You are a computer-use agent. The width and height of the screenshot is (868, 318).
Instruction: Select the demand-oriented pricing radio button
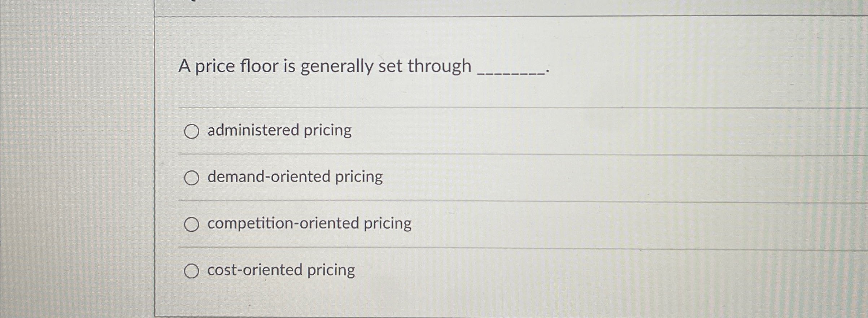(192, 177)
